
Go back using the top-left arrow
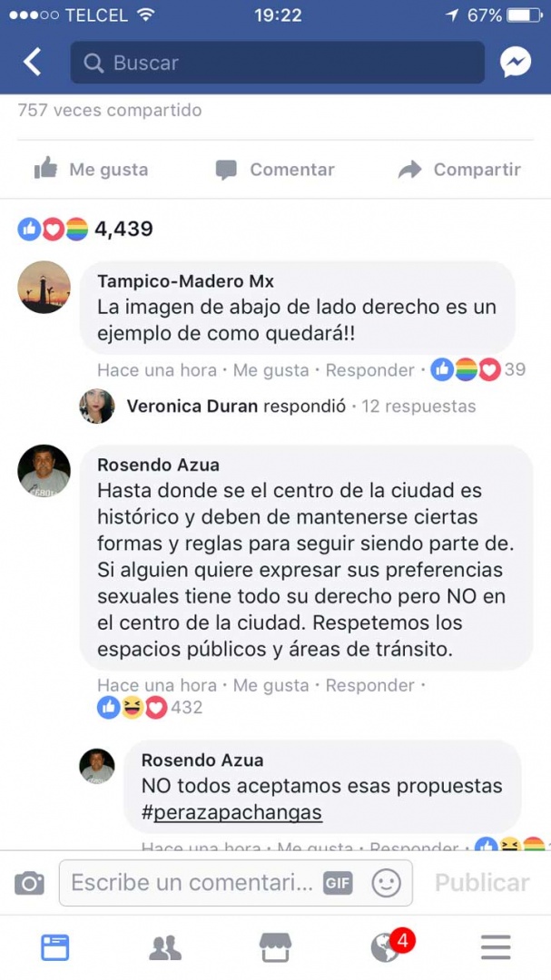32,63
